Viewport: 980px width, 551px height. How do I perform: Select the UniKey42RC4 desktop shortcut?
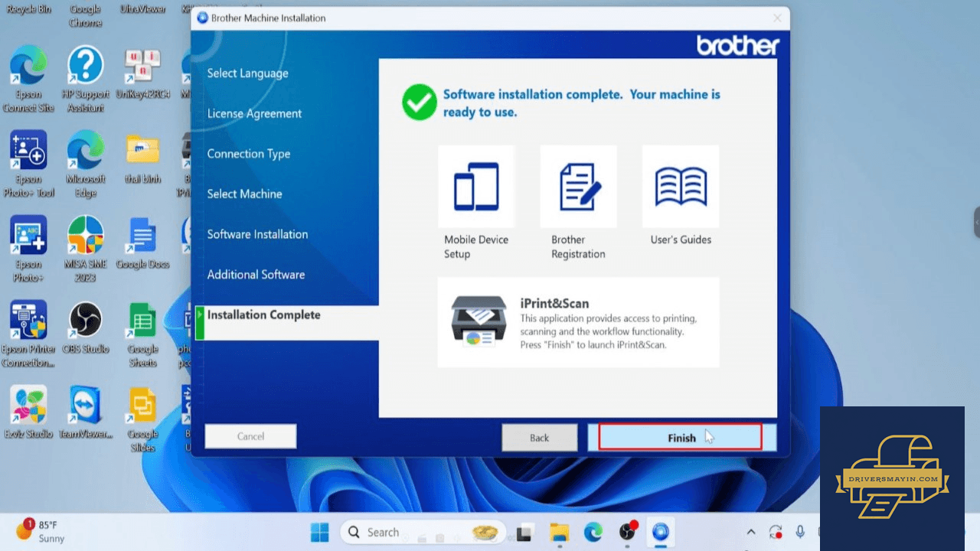[142, 75]
